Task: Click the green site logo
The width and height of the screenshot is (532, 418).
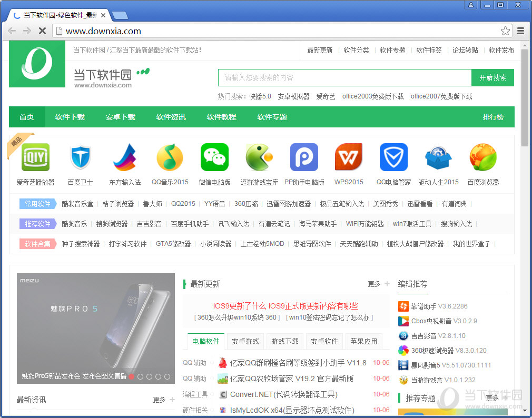Action: click(x=37, y=64)
